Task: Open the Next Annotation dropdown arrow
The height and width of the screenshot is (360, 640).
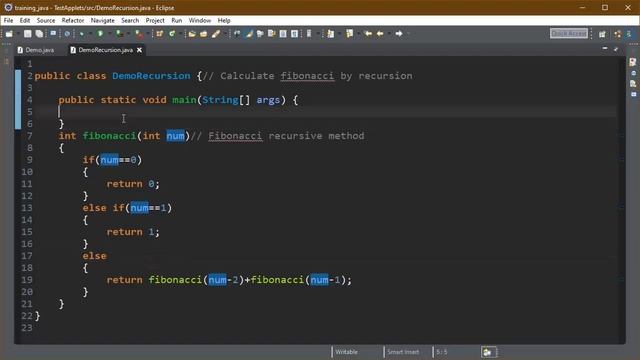Action: click(x=340, y=33)
